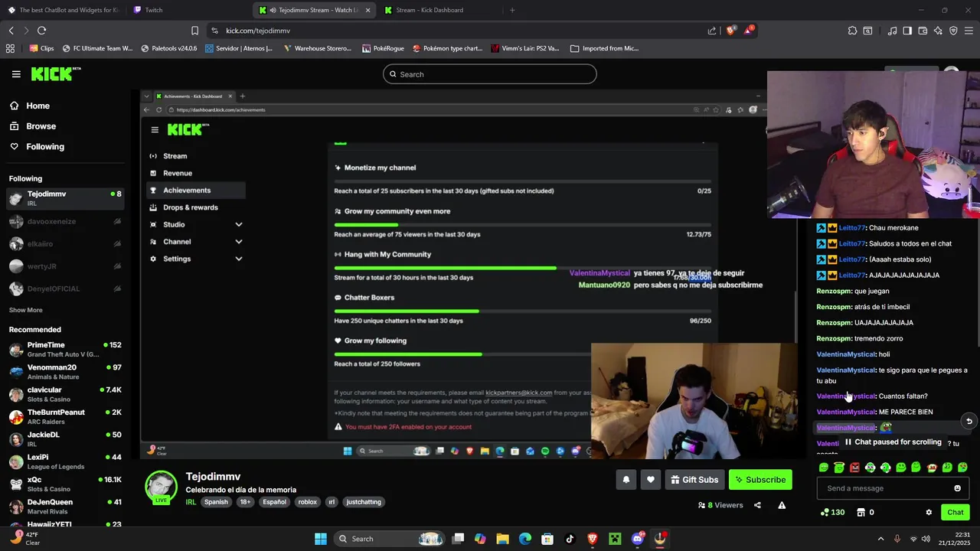Viewport: 980px width, 551px height.
Task: Open PokéRogue bookmark
Action: click(x=383, y=48)
